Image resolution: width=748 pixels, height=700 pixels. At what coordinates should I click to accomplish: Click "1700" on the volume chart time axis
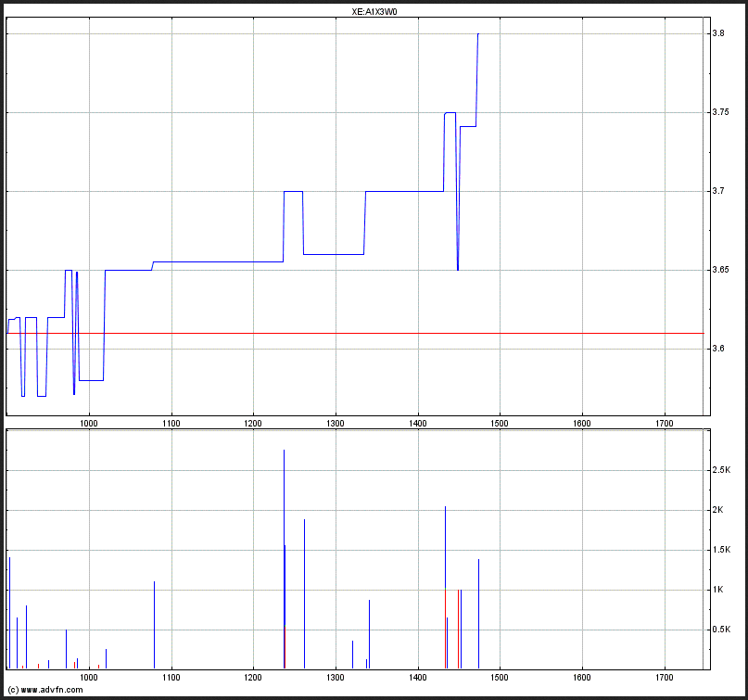click(665, 678)
